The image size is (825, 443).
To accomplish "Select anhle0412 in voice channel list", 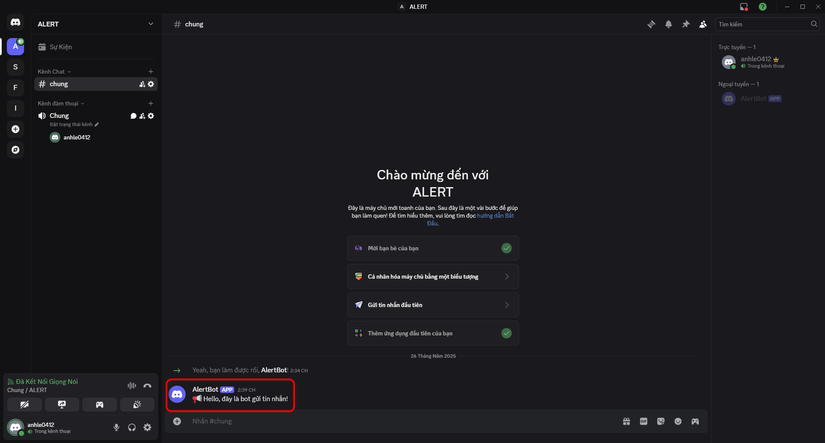I will coord(70,137).
